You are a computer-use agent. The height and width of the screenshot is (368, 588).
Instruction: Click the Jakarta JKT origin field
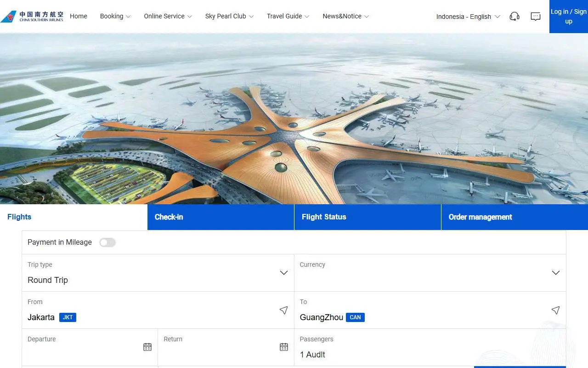[x=158, y=310]
